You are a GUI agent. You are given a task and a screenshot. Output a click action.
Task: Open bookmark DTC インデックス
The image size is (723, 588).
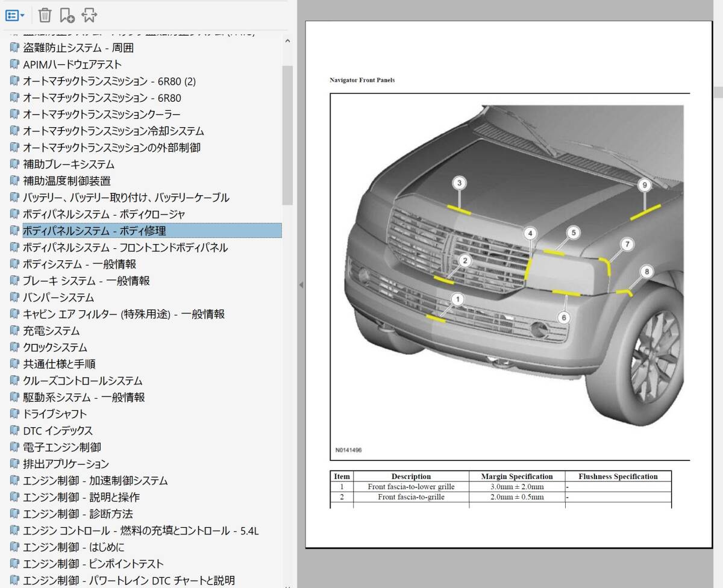click(58, 431)
